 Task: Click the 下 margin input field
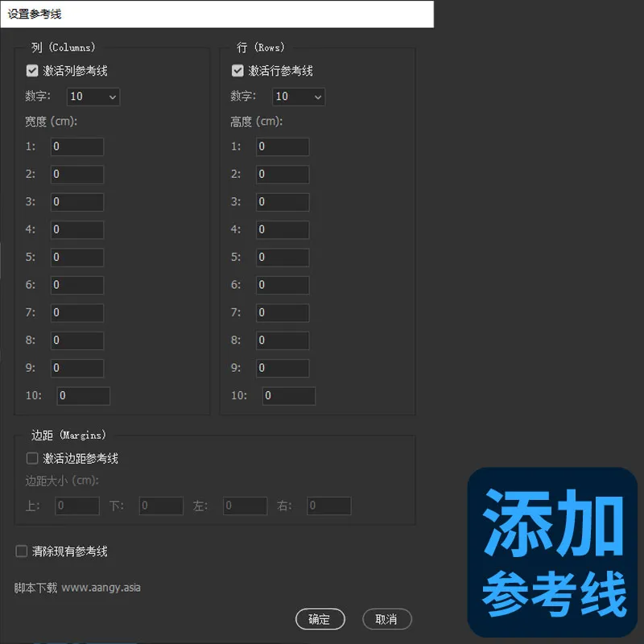[x=160, y=506]
